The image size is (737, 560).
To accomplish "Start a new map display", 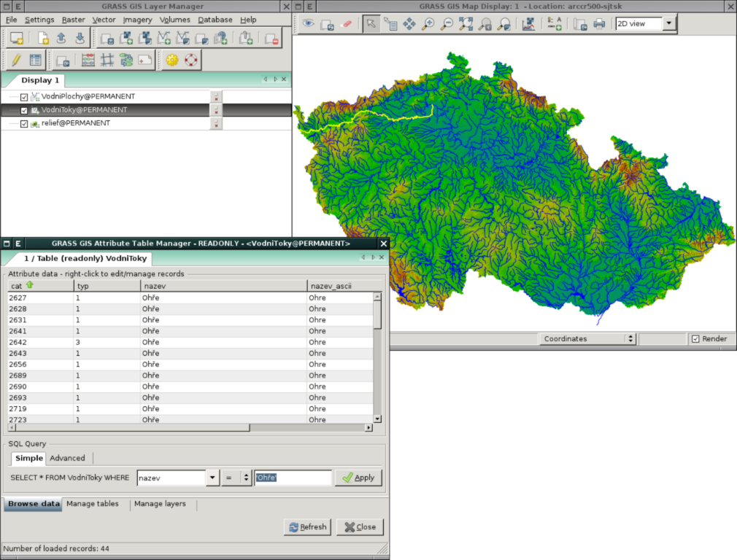I will pyautogui.click(x=17, y=39).
